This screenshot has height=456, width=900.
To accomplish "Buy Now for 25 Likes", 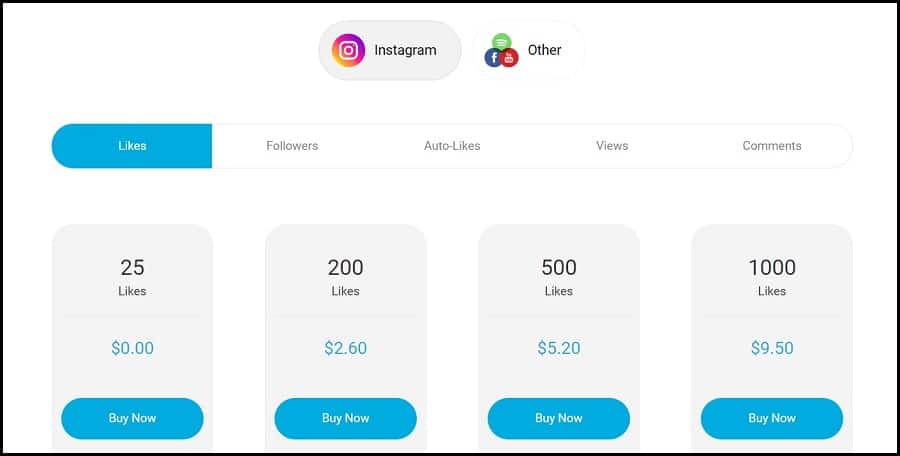I will pos(132,418).
